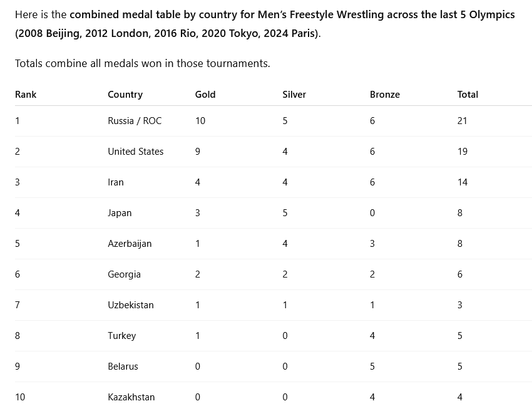Select the Azerbaijan country cell
Viewport: 532px width, 411px height.
point(130,244)
